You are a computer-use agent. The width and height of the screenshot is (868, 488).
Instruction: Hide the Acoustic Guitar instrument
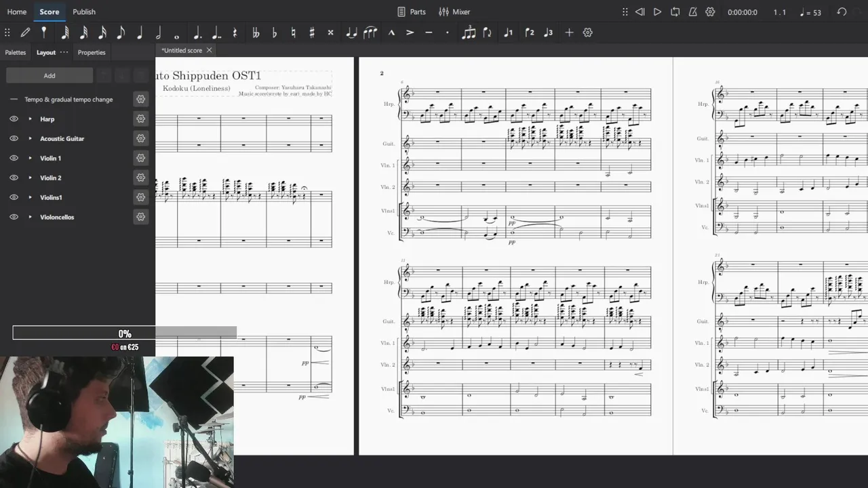click(x=14, y=138)
